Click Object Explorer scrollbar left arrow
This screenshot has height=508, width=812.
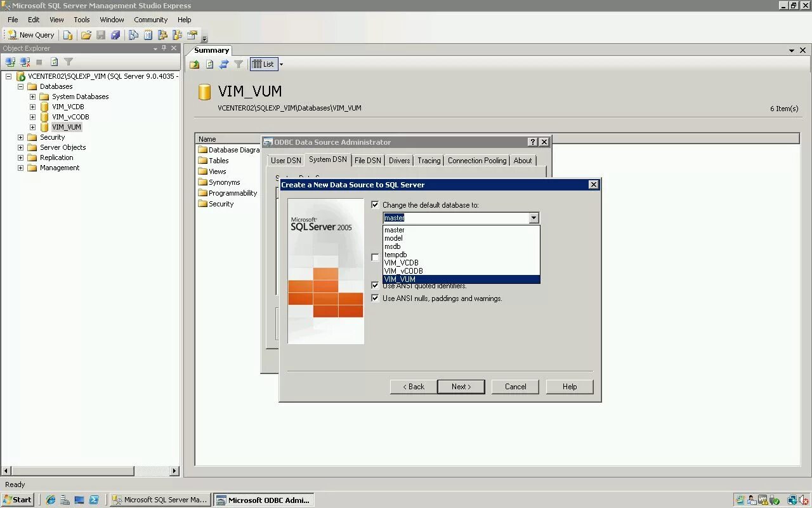(6, 471)
